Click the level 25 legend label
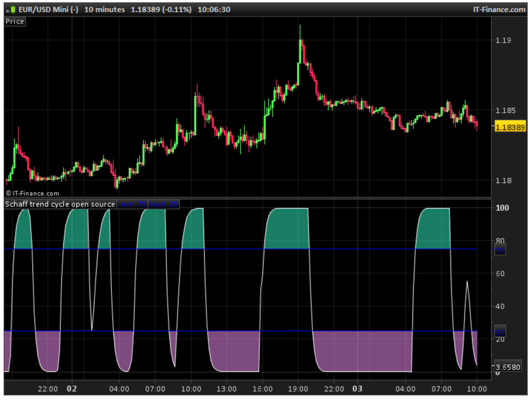 click(x=164, y=204)
